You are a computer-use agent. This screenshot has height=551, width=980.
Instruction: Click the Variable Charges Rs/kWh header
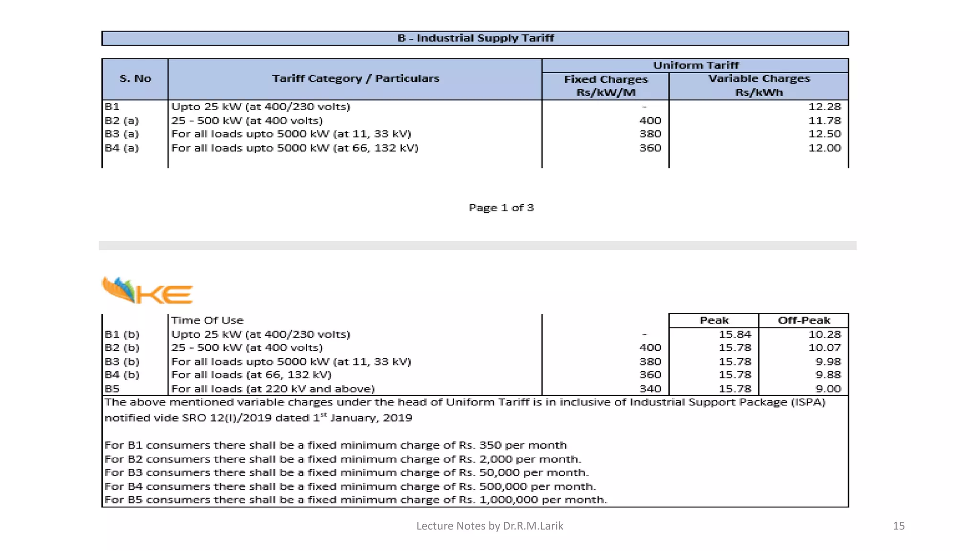758,86
